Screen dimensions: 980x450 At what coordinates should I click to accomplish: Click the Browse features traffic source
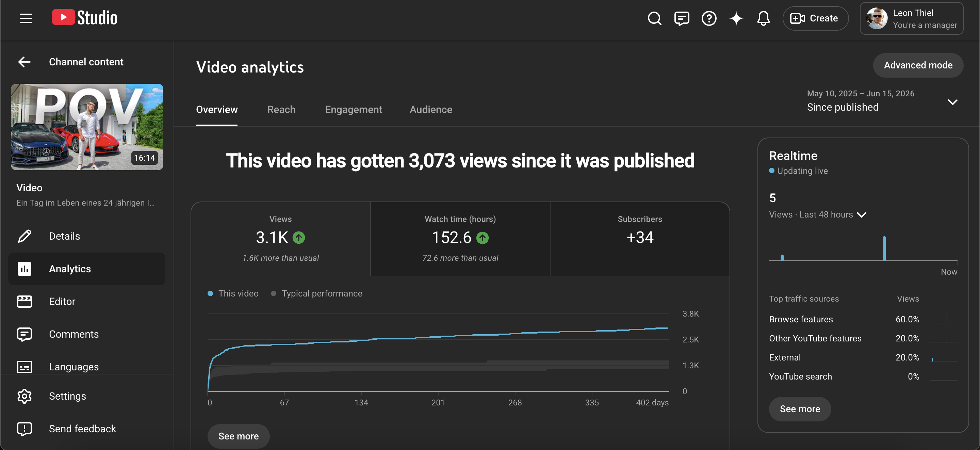[863, 319]
